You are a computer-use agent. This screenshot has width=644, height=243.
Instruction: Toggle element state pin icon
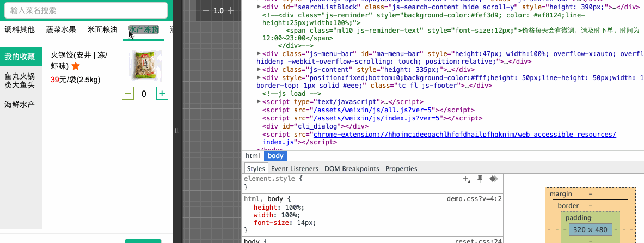[x=480, y=179]
